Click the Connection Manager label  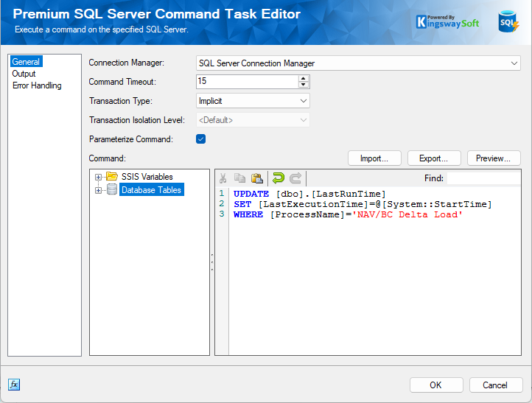126,63
